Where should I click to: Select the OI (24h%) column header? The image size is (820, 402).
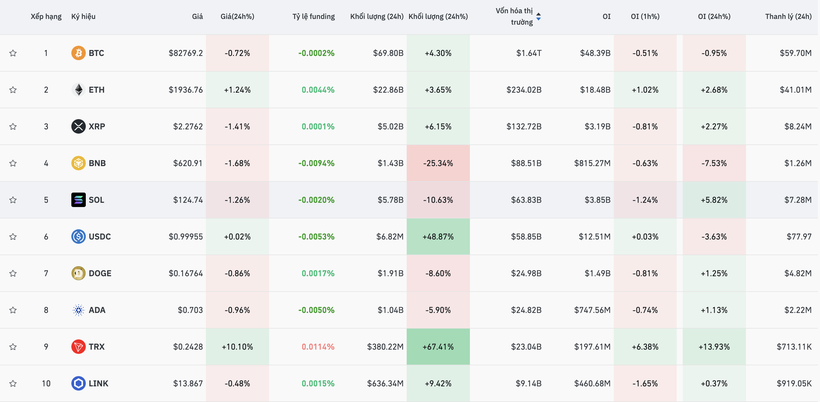(x=714, y=17)
